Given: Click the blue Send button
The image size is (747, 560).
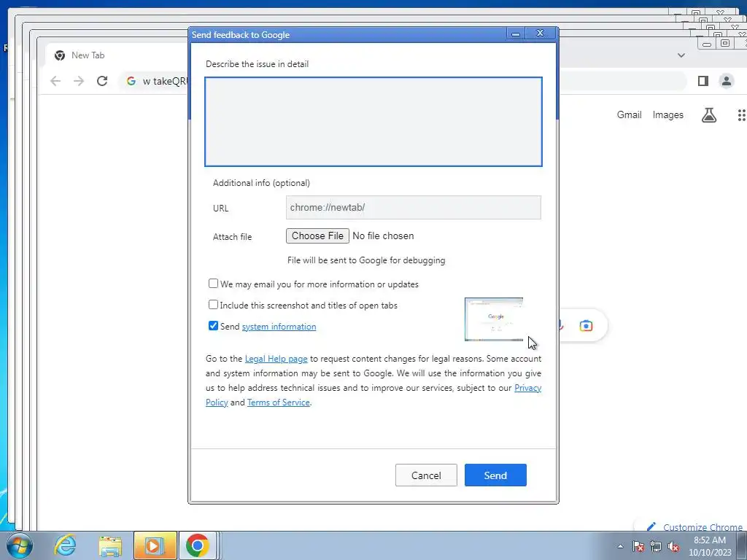Looking at the screenshot, I should pyautogui.click(x=495, y=475).
